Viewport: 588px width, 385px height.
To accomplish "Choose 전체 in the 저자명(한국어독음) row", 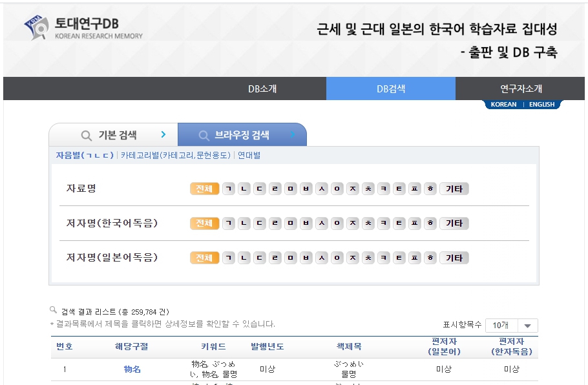I will pos(204,224).
